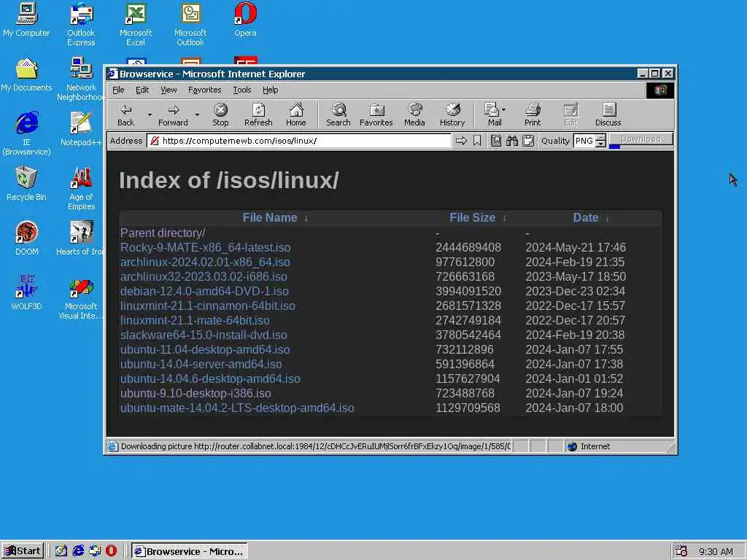This screenshot has width=747, height=560.
Task: Click the Browservice taskbar button
Action: (190, 551)
